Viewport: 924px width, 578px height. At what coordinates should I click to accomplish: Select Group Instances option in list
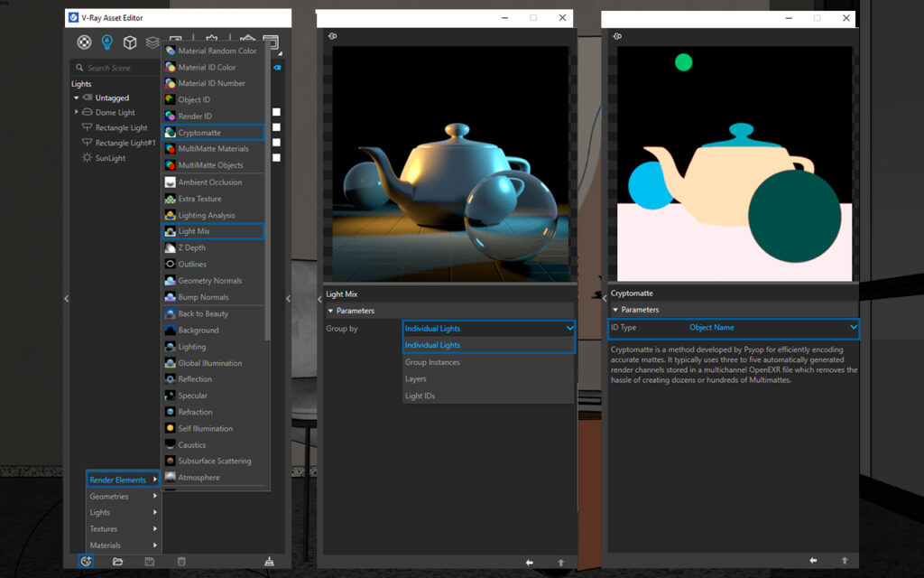[432, 362]
